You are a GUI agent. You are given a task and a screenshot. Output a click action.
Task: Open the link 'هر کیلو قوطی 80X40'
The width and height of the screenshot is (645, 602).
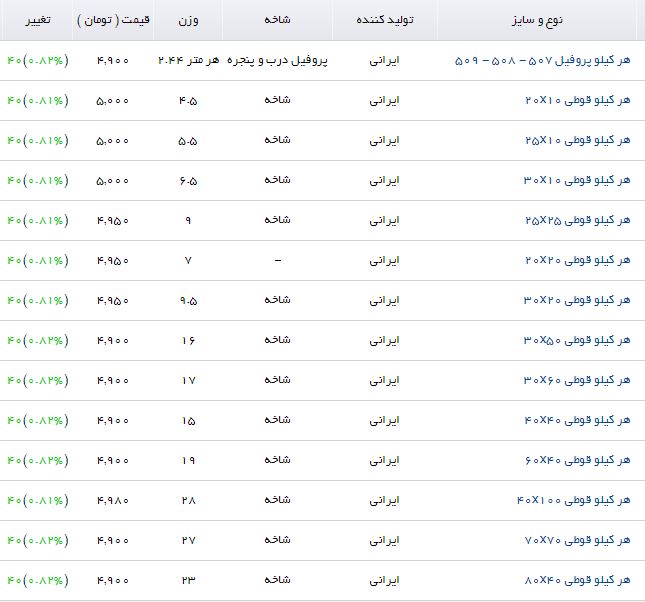(x=577, y=580)
